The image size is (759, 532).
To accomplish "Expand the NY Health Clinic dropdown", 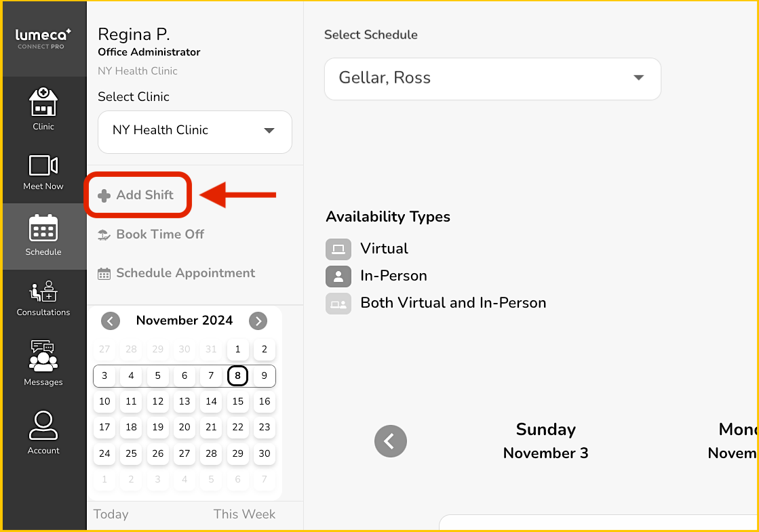I will tap(195, 131).
